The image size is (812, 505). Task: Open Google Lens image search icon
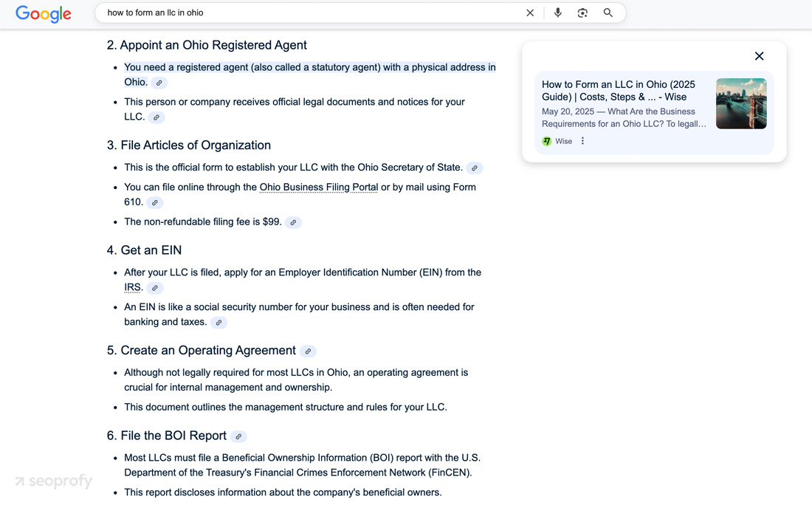click(x=582, y=13)
